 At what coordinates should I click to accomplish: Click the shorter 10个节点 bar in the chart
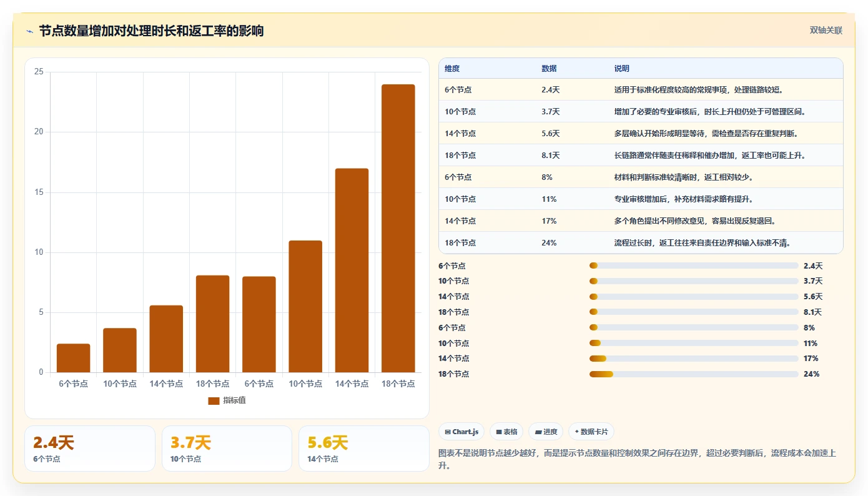(120, 350)
